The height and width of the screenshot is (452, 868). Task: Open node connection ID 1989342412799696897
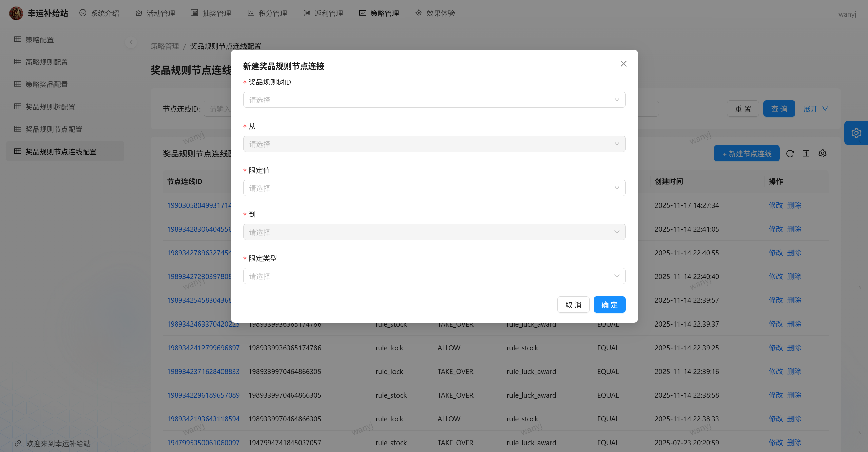203,348
